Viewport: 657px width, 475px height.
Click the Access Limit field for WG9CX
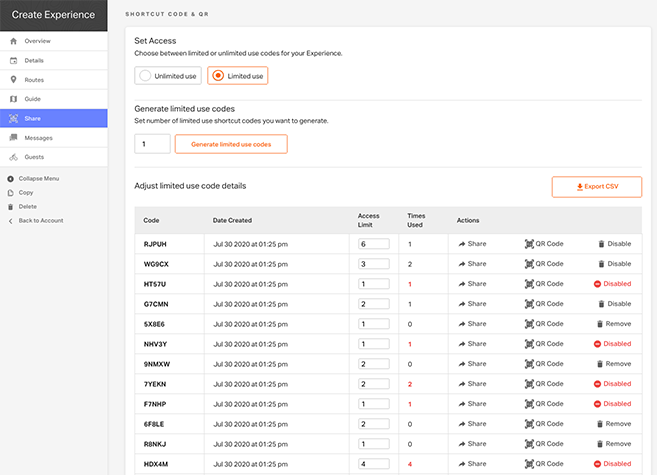coord(374,264)
